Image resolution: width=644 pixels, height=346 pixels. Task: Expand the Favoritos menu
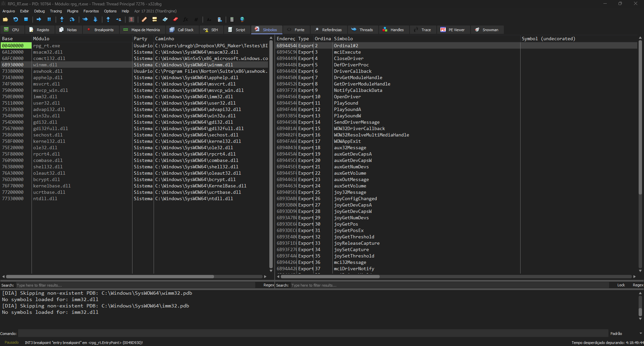pyautogui.click(x=91, y=11)
